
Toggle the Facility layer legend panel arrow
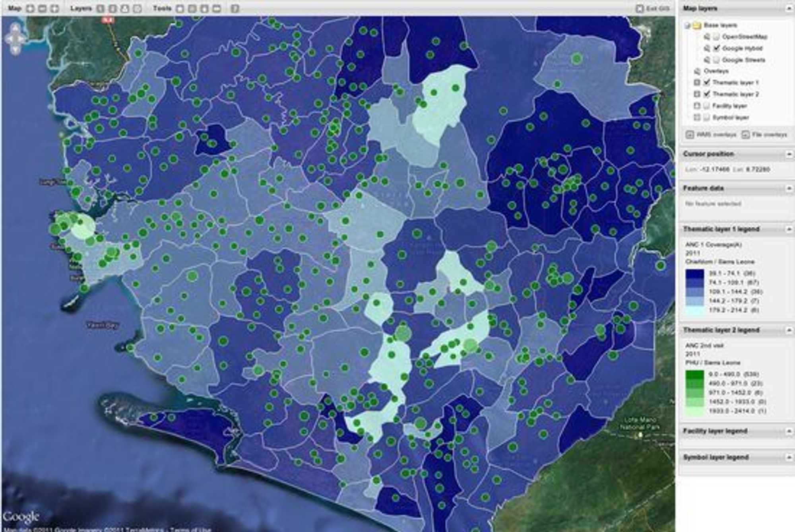pyautogui.click(x=789, y=431)
